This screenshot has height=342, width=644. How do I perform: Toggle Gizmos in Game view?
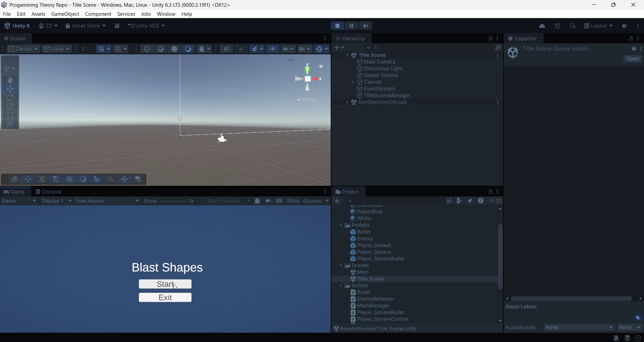pyautogui.click(x=312, y=201)
